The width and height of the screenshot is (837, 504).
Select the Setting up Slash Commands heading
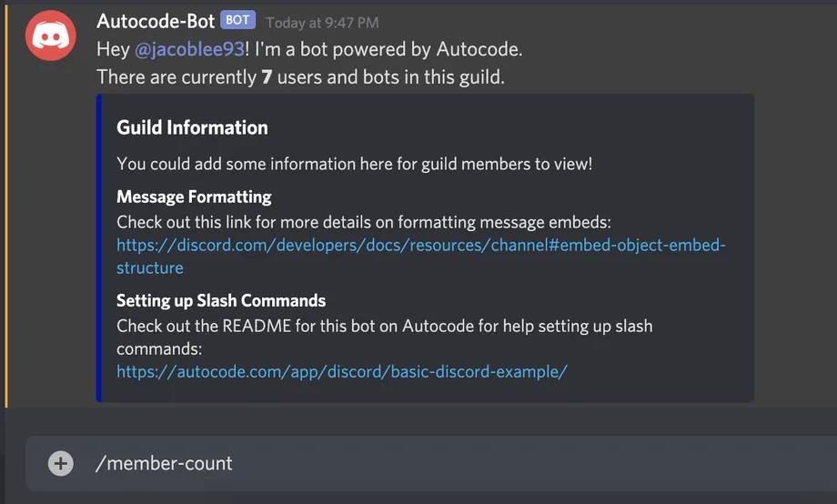(220, 300)
